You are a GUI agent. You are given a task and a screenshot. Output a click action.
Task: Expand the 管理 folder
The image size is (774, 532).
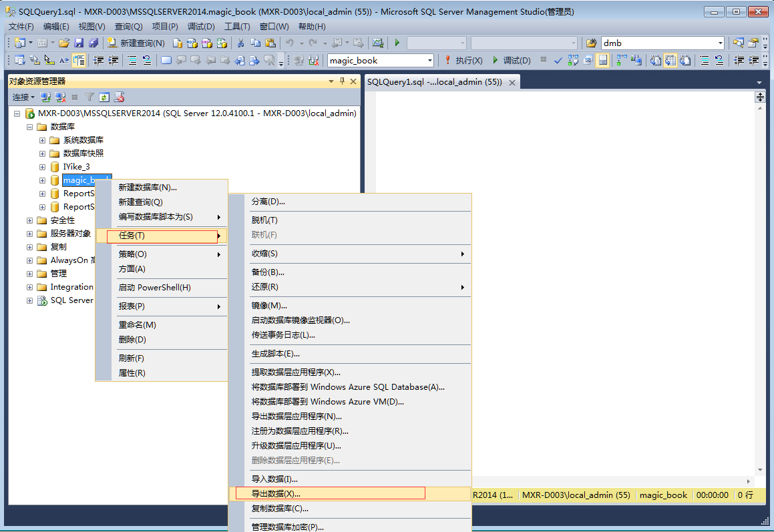coord(29,274)
